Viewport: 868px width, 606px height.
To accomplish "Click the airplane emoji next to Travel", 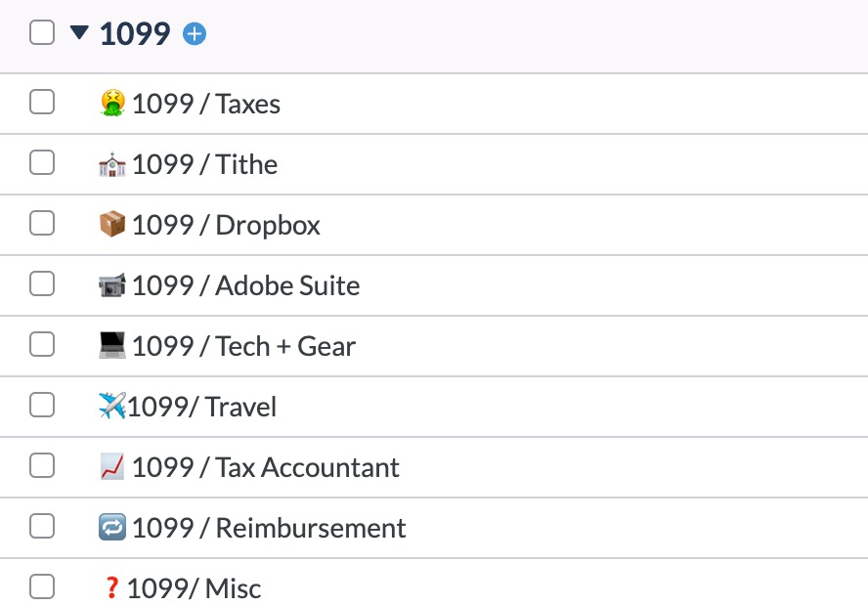I will click(x=112, y=407).
